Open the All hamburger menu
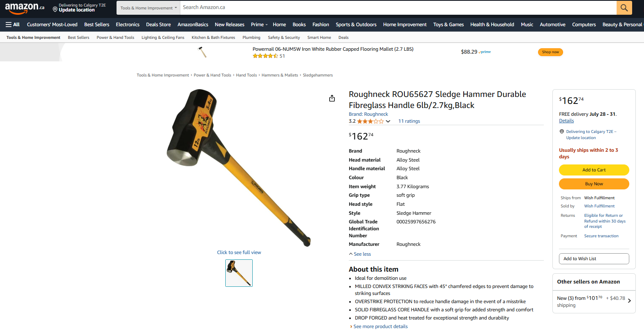Image resolution: width=644 pixels, height=333 pixels. click(x=13, y=25)
